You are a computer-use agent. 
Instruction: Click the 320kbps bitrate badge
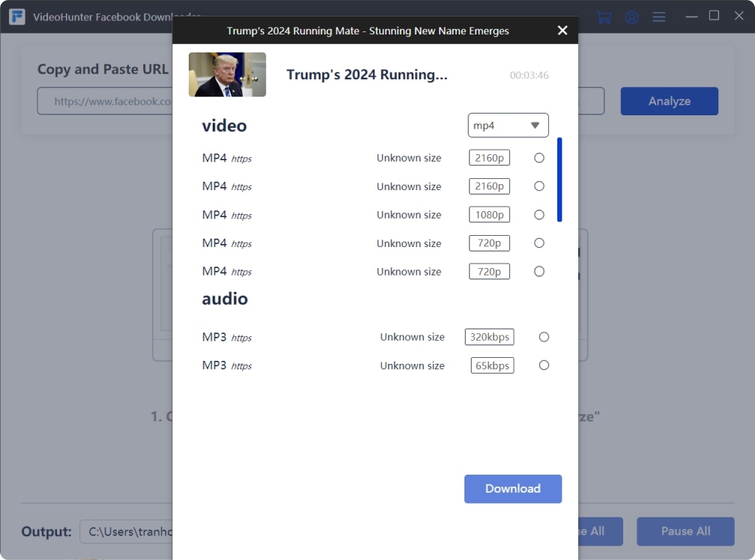point(489,337)
